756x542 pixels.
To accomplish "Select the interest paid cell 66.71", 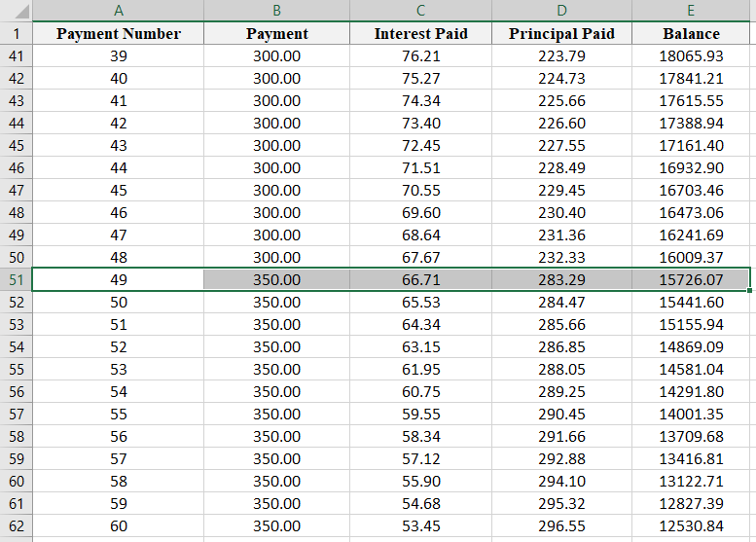I will [420, 279].
